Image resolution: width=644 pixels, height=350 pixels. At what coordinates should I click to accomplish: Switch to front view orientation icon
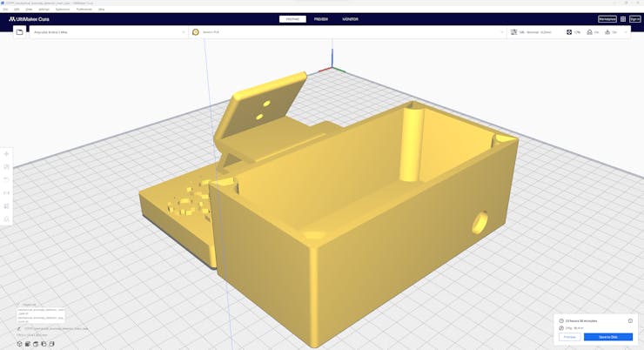[x=28, y=344]
